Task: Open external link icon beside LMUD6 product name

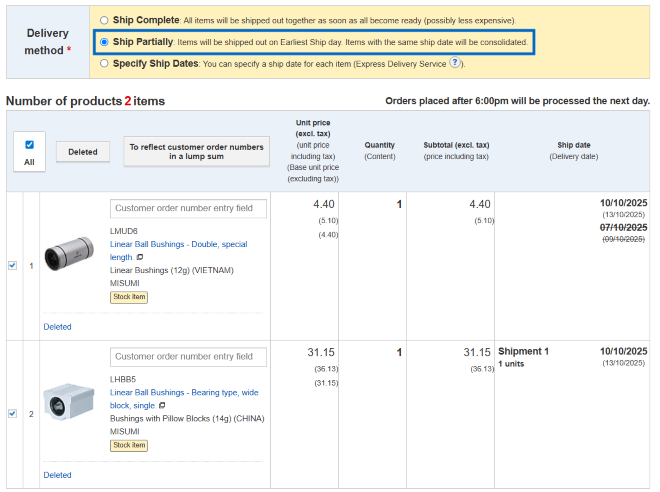Action: (x=140, y=257)
